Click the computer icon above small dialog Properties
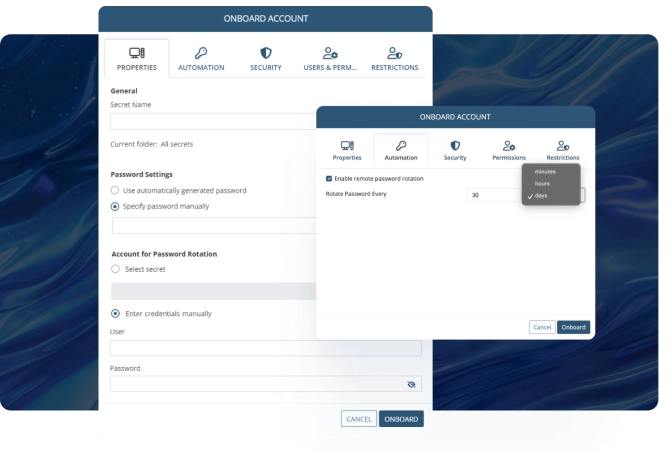 tap(347, 146)
